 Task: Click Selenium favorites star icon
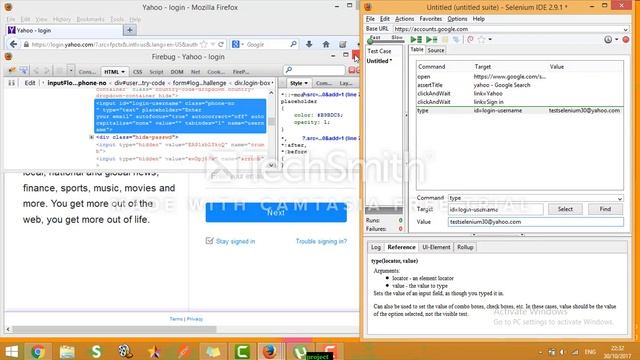(x=482, y=39)
